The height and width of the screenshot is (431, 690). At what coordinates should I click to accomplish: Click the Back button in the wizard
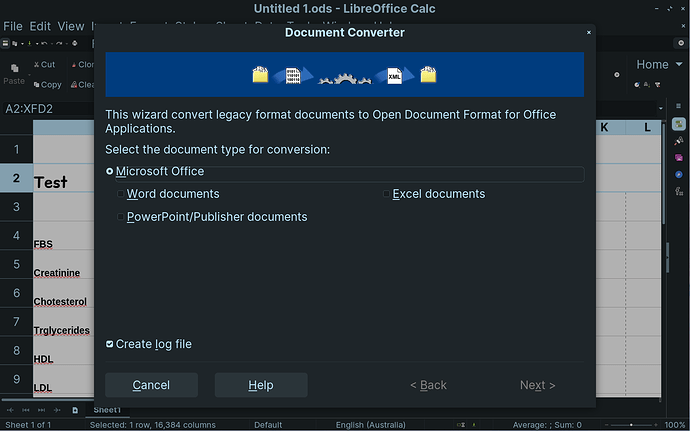click(x=428, y=385)
